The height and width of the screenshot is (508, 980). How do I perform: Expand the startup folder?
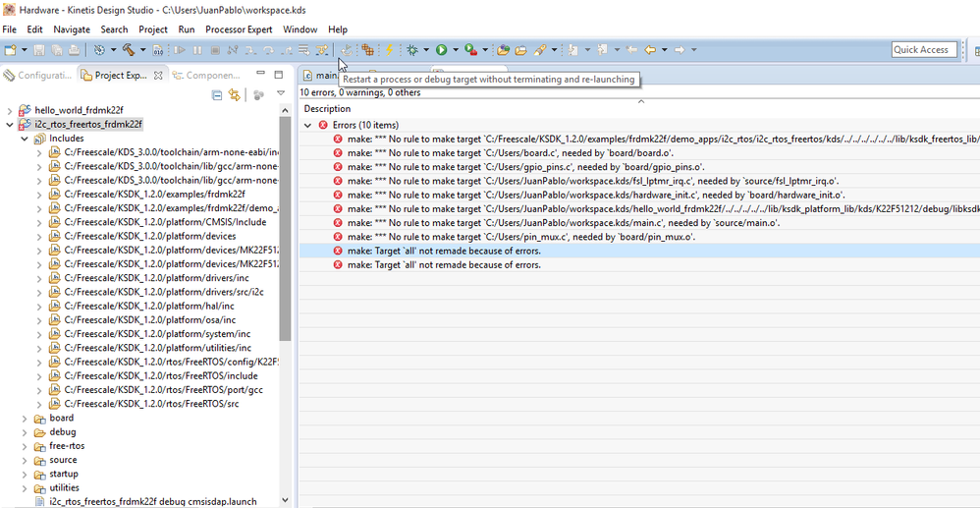coord(25,474)
